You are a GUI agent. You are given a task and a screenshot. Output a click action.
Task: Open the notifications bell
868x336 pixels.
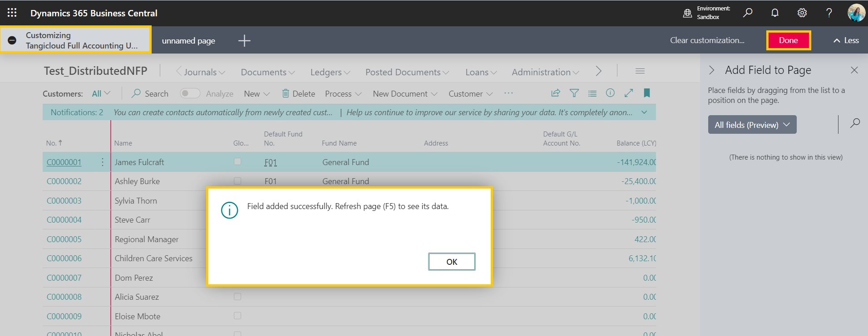click(775, 13)
